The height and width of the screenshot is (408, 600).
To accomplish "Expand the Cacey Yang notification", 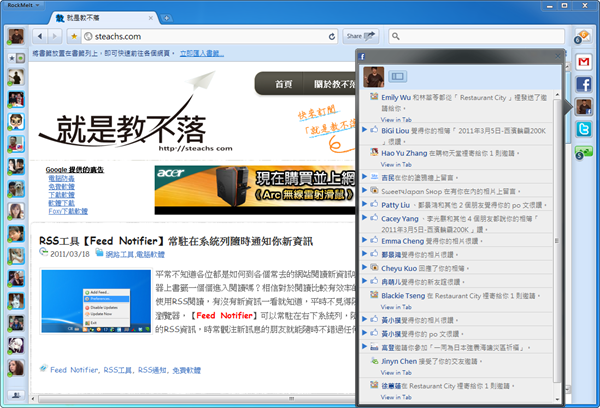I will (x=365, y=217).
